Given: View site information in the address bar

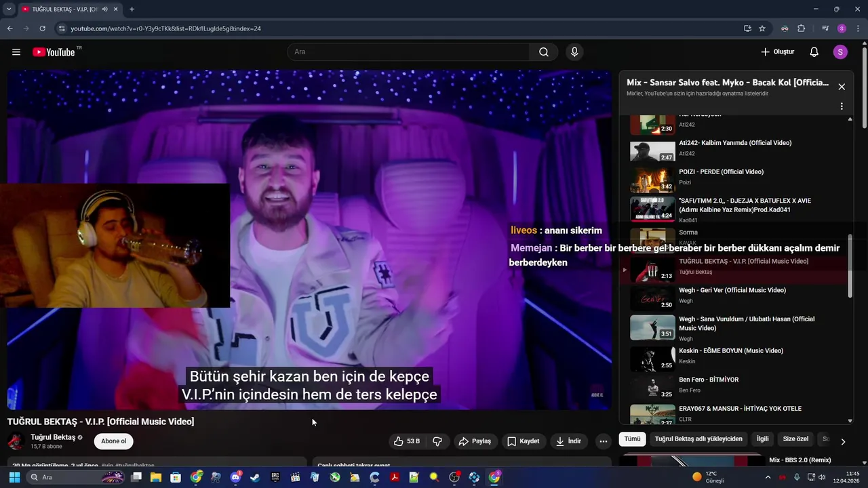Looking at the screenshot, I should 62,28.
